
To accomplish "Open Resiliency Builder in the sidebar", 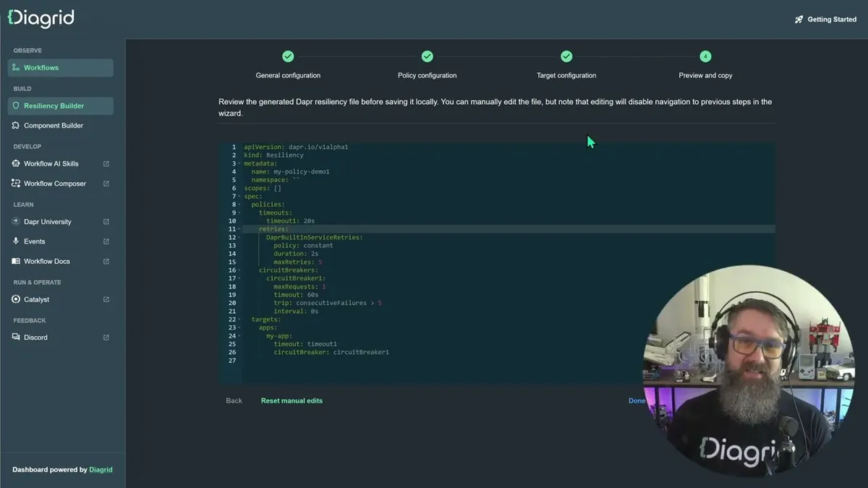I will click(x=61, y=106).
